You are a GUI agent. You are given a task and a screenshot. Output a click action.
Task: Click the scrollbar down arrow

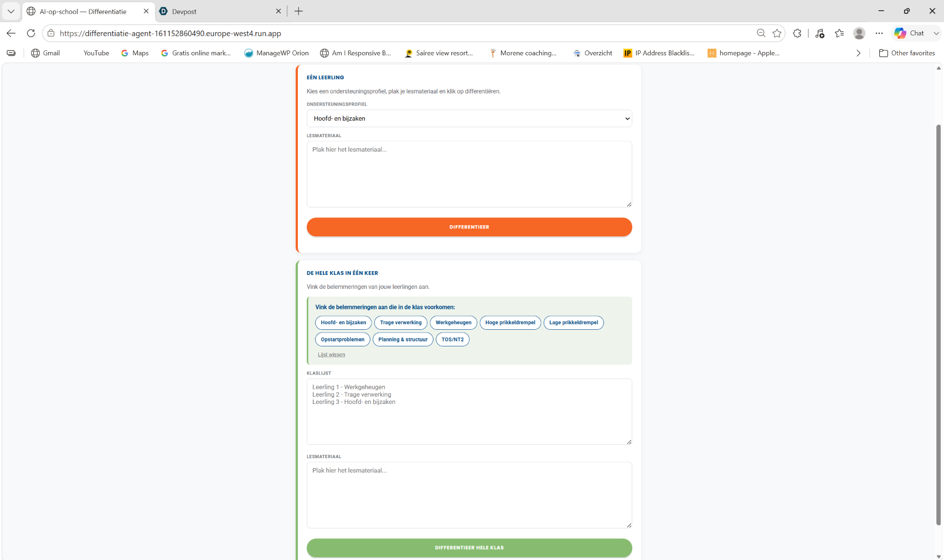coord(938,556)
